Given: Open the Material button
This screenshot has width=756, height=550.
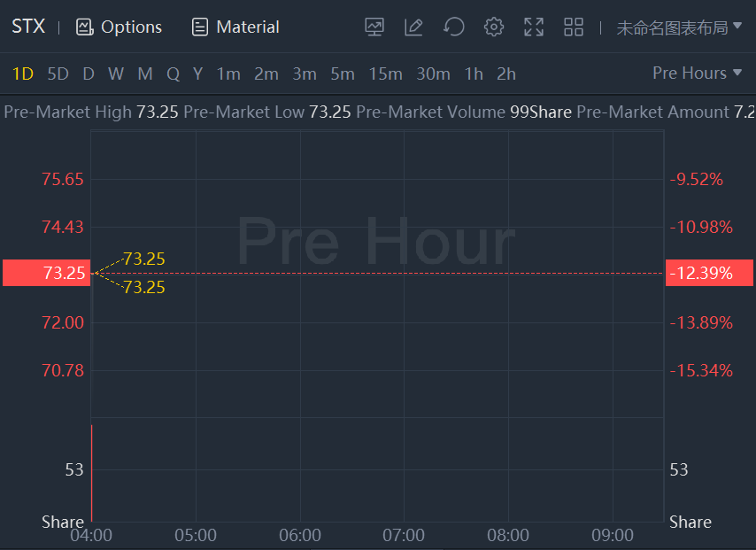Looking at the screenshot, I should coord(235,27).
